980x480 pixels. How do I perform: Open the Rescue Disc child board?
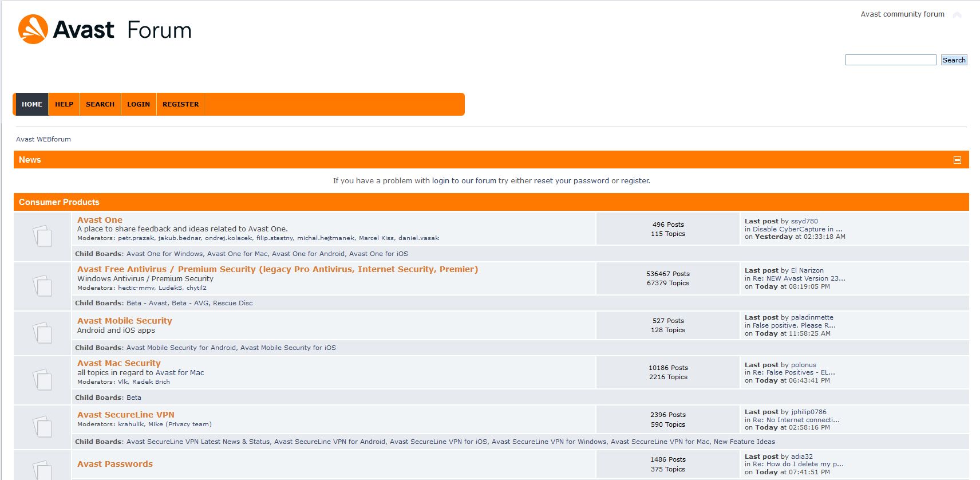(233, 303)
